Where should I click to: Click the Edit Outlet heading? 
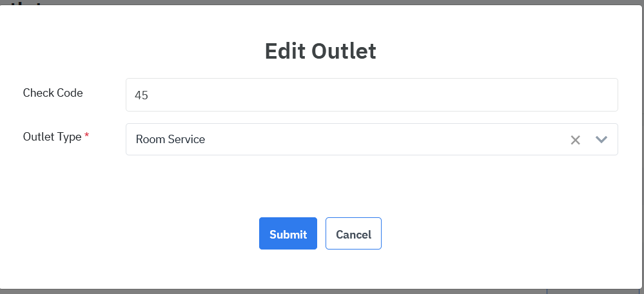[x=320, y=51]
